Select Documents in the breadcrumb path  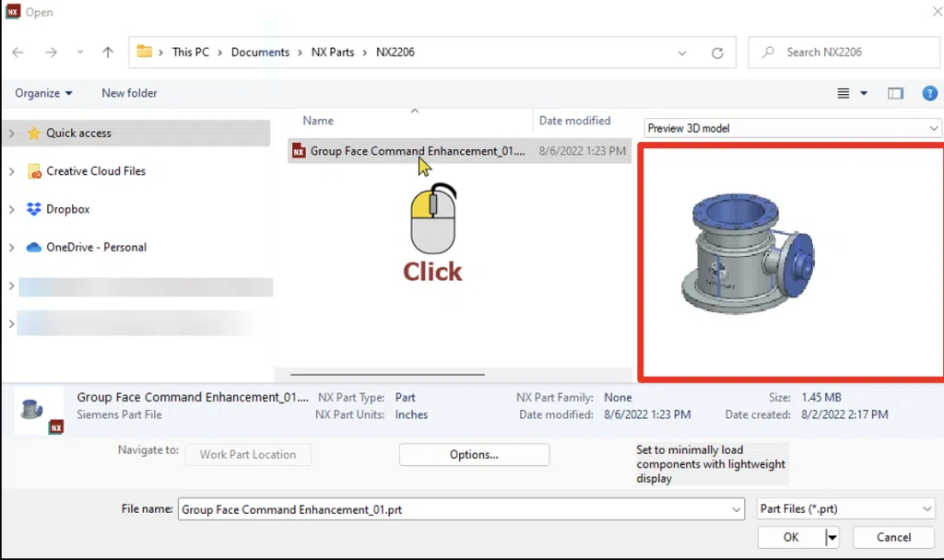(260, 52)
